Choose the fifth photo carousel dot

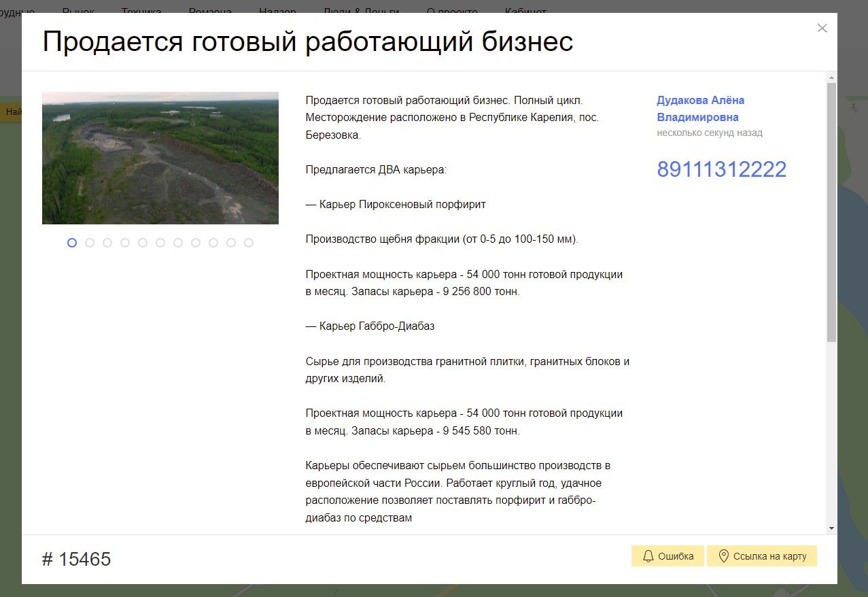[143, 243]
